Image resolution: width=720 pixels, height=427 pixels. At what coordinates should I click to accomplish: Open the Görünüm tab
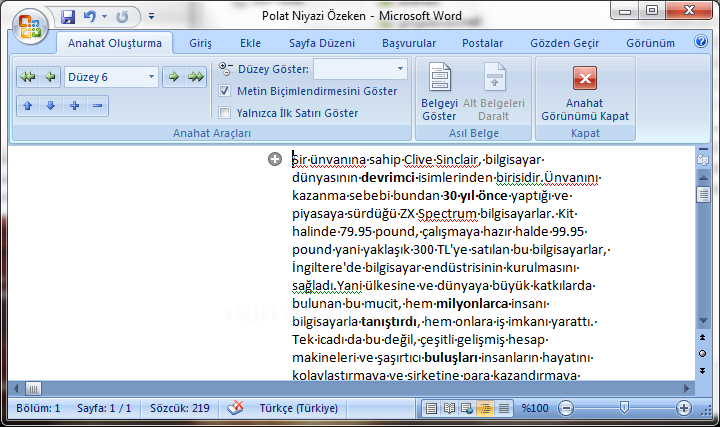click(x=651, y=43)
